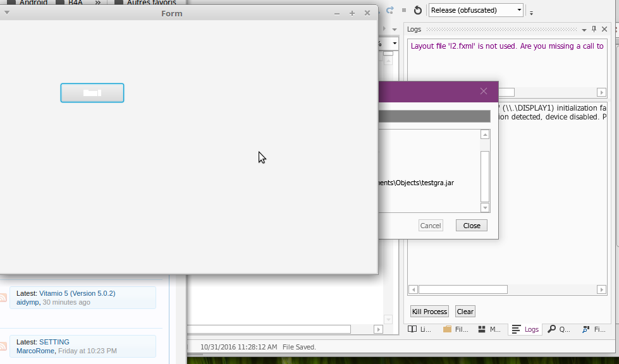Open the MarcoRome user profile link
Screen dimensions: 619x364
[35, 351]
